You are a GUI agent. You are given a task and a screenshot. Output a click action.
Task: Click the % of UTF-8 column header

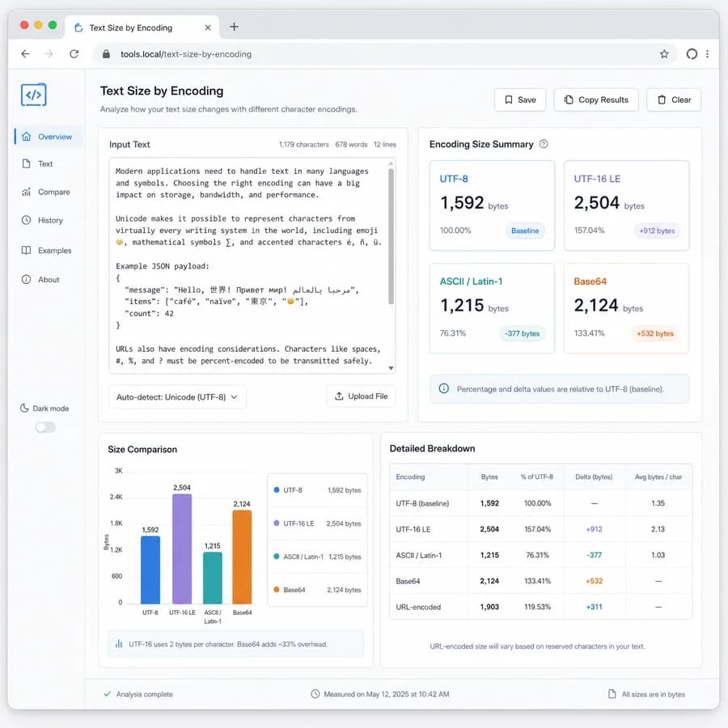537,476
